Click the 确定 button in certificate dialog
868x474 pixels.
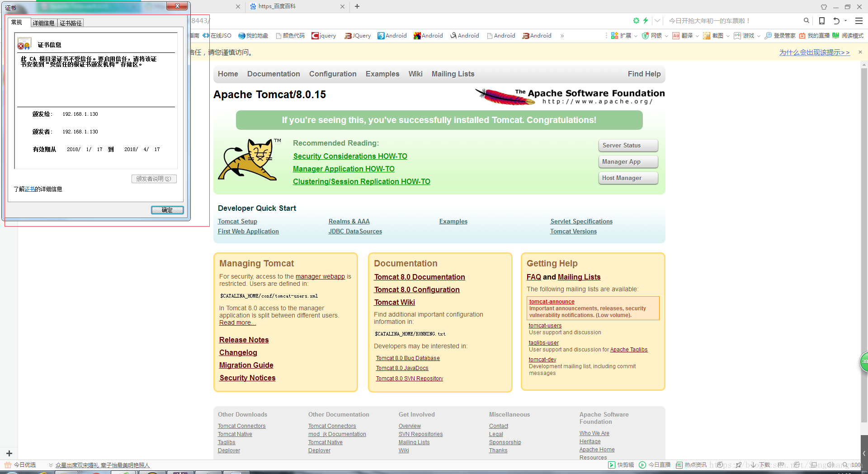click(167, 210)
